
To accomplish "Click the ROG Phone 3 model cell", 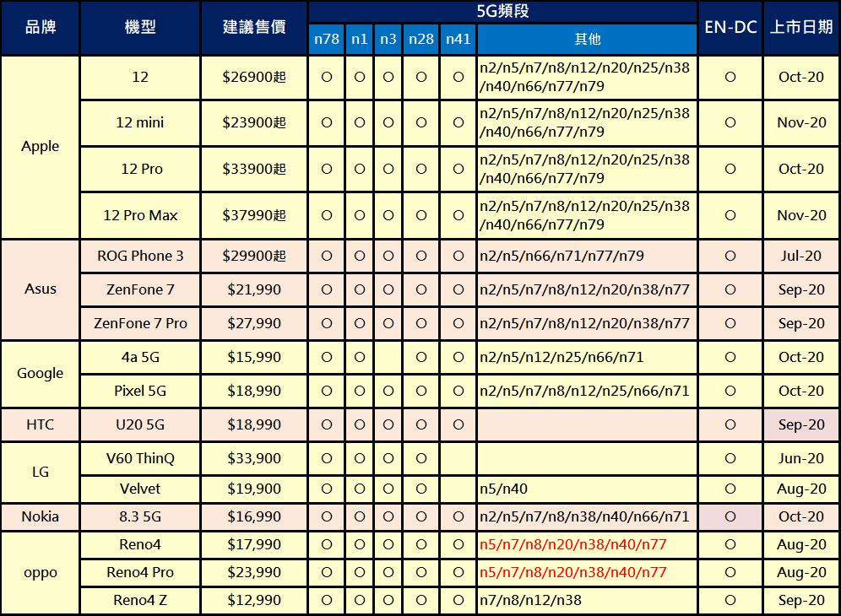I will [x=140, y=257].
